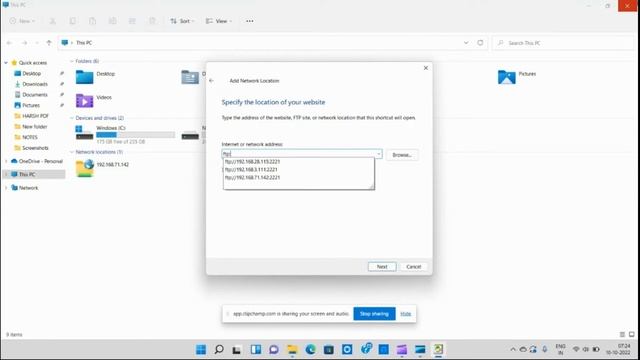Click the navigation Forward arrow in Explorer
Viewport: 640px width, 360px height.
[x=24, y=42]
